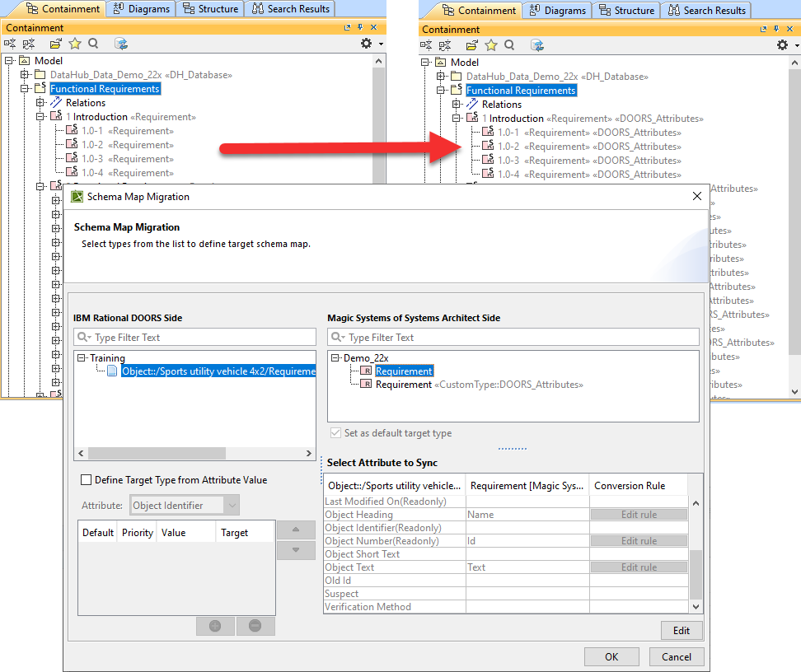Click the Edit button below attribute table
The height and width of the screenshot is (672, 801).
(x=682, y=631)
